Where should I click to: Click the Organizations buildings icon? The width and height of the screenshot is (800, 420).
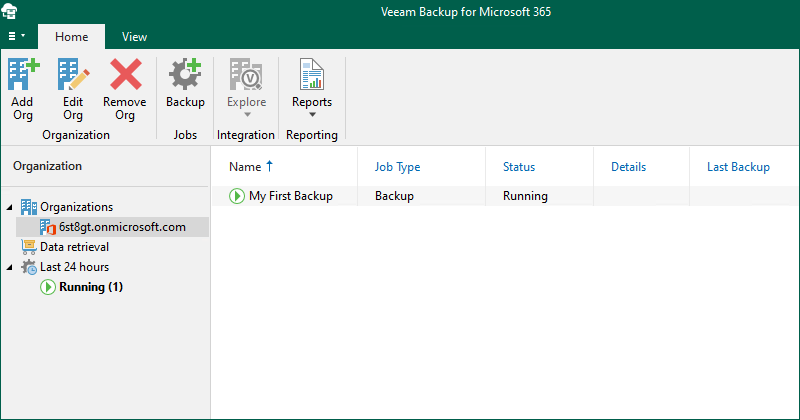(x=29, y=207)
